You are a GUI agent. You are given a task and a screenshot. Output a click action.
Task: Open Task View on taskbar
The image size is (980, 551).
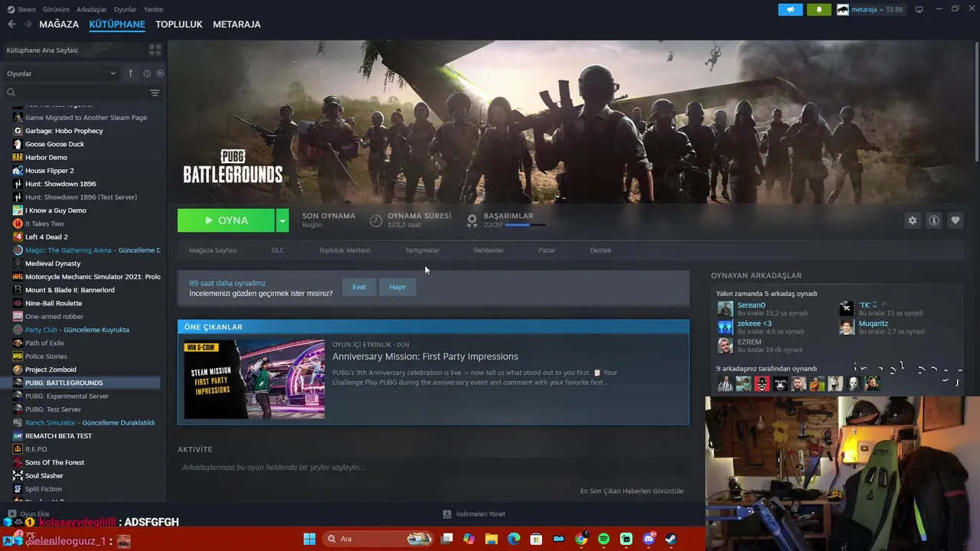pos(447,539)
